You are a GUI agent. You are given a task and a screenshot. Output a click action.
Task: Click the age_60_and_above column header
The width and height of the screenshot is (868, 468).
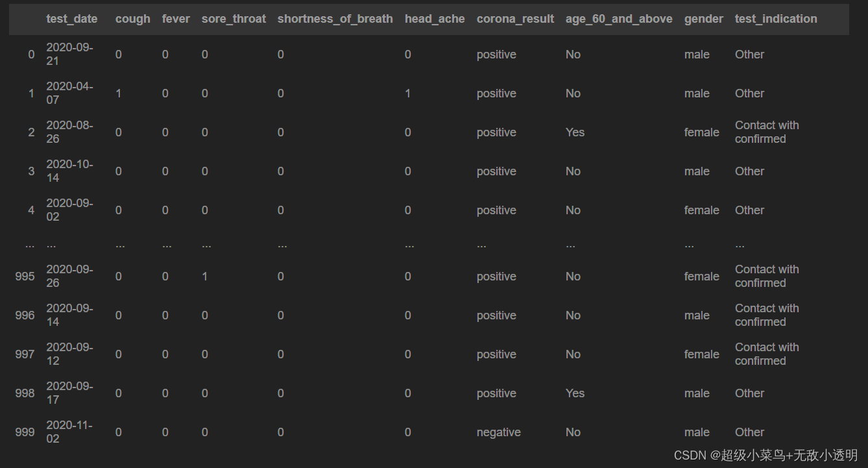coord(619,19)
